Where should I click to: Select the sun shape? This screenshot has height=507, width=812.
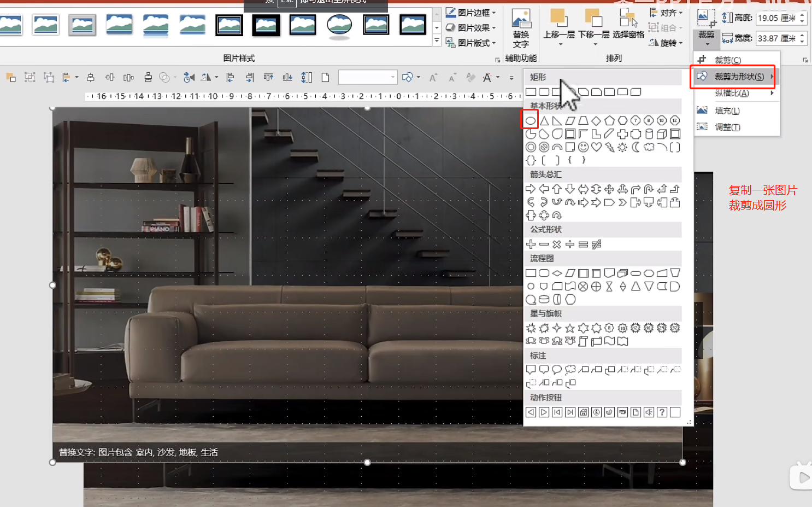click(622, 147)
